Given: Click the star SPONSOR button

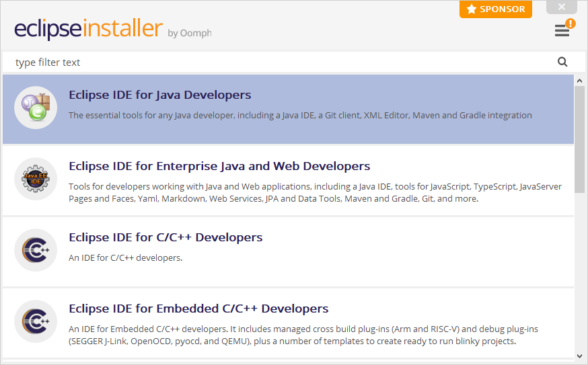Looking at the screenshot, I should 495,9.
